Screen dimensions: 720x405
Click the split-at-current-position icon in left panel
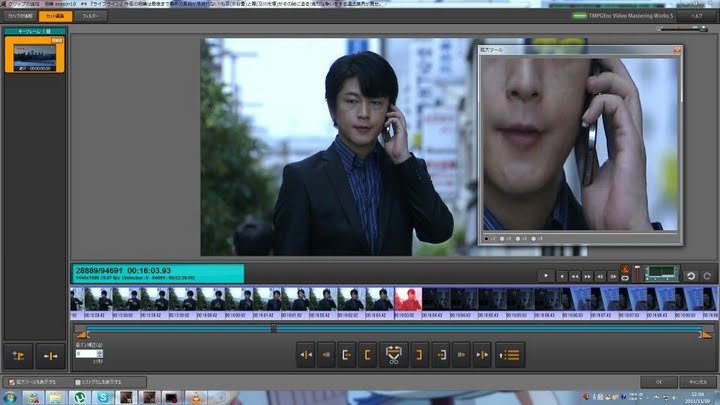[51, 356]
